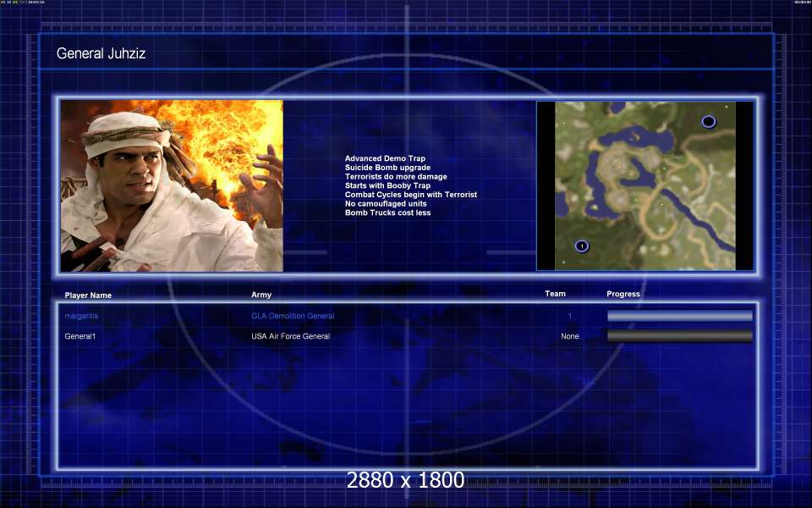Screen dimensions: 812x508
Task: Click 'Starts with Booby Trap' line
Action: [x=387, y=185]
